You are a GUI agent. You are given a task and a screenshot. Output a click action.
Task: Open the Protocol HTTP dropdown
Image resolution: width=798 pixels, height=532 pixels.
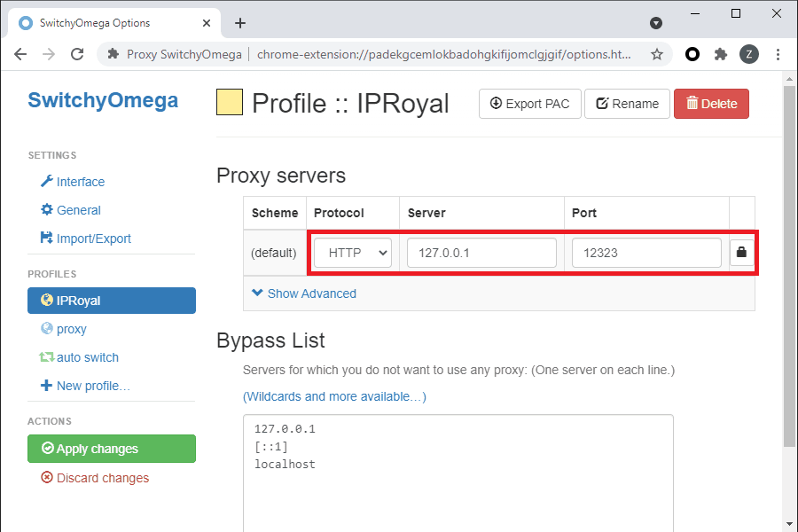click(353, 253)
